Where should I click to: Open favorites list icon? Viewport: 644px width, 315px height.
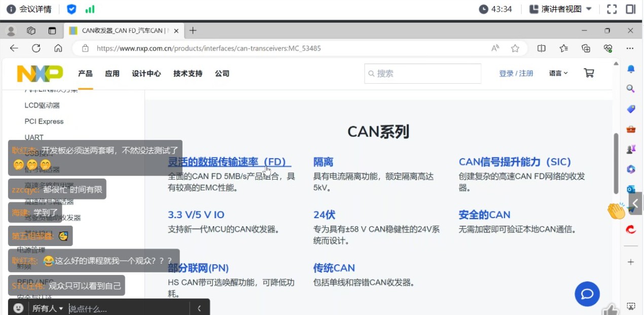coord(564,48)
